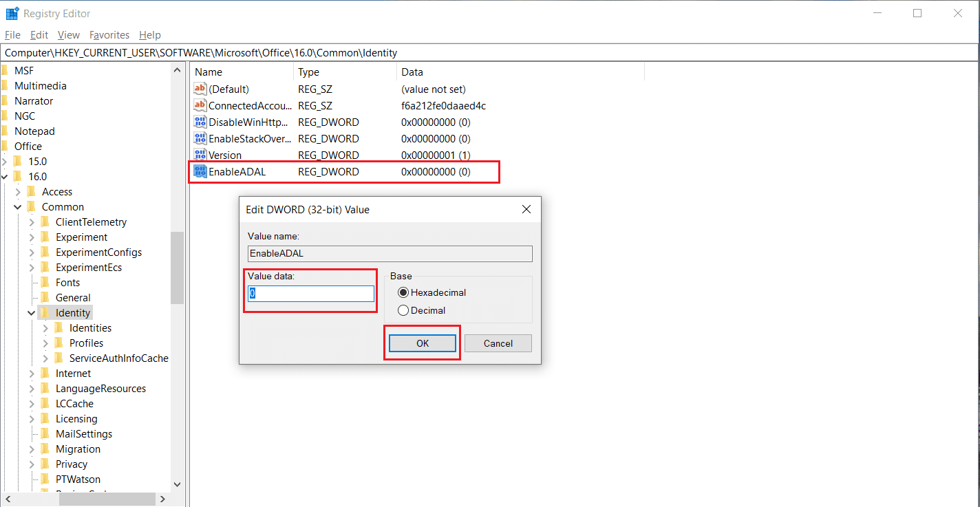
Task: Click the Identity folder icon in tree
Action: pyautogui.click(x=45, y=313)
